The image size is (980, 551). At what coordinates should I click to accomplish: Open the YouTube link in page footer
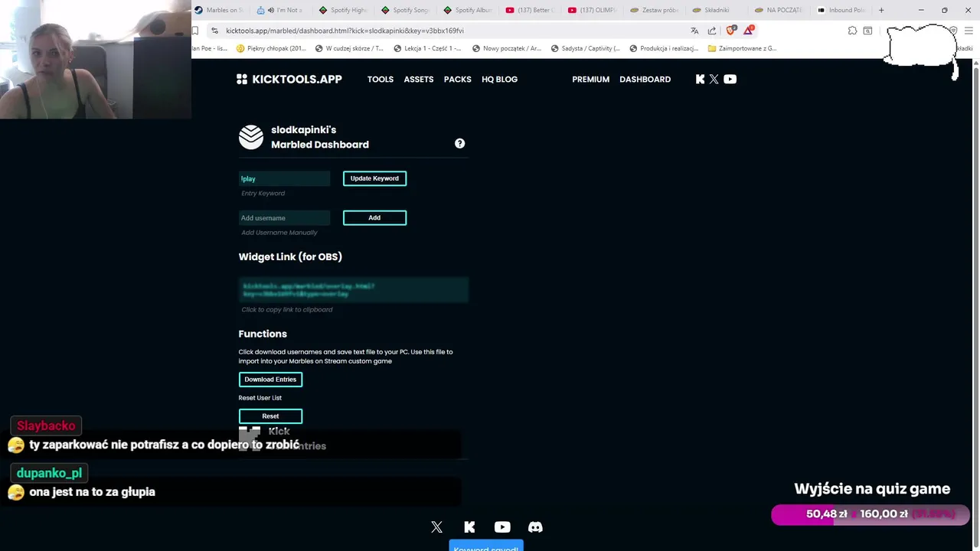click(502, 527)
